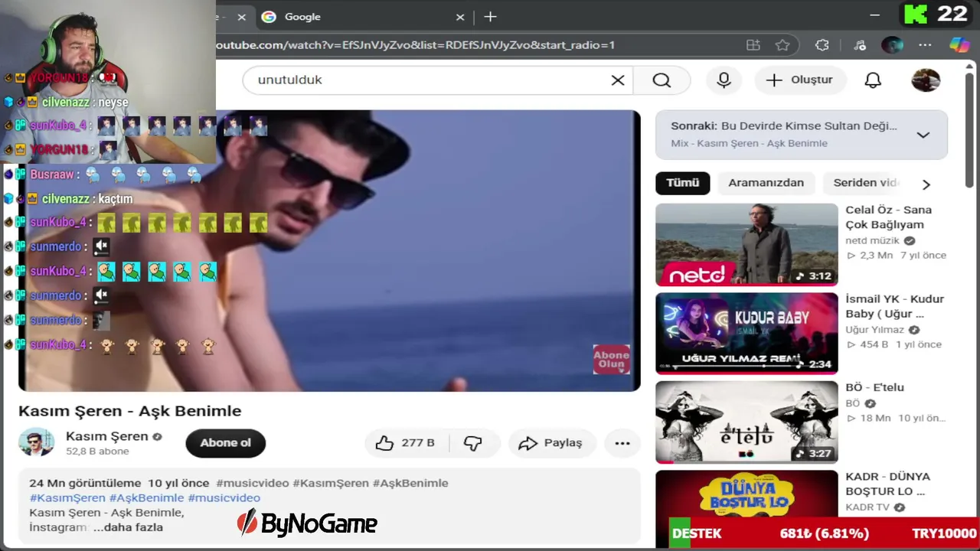The width and height of the screenshot is (980, 551).
Task: Click the 52,8 B abone subscriber count
Action: click(x=97, y=452)
